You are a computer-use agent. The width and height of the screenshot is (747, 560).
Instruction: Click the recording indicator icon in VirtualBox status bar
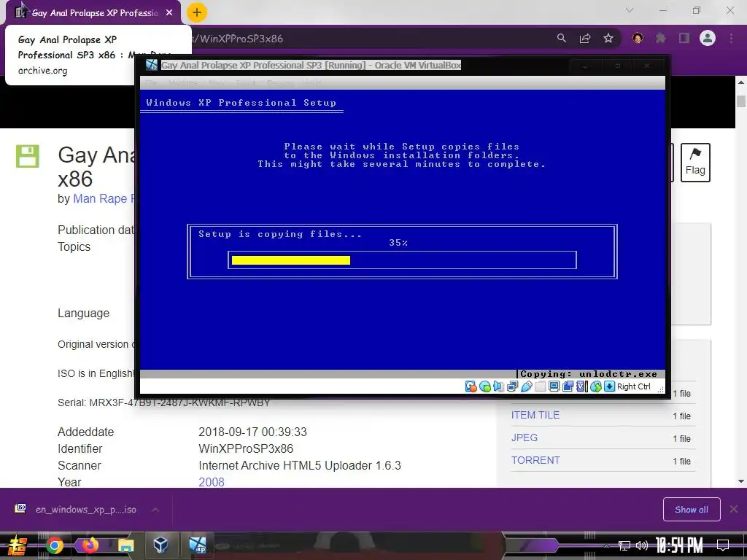(x=568, y=386)
